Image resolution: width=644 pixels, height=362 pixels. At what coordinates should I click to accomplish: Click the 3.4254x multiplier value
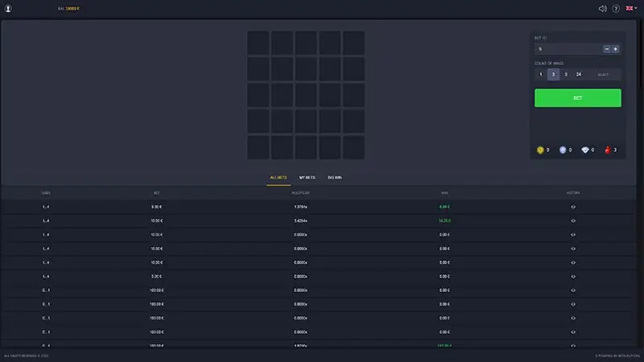300,220
